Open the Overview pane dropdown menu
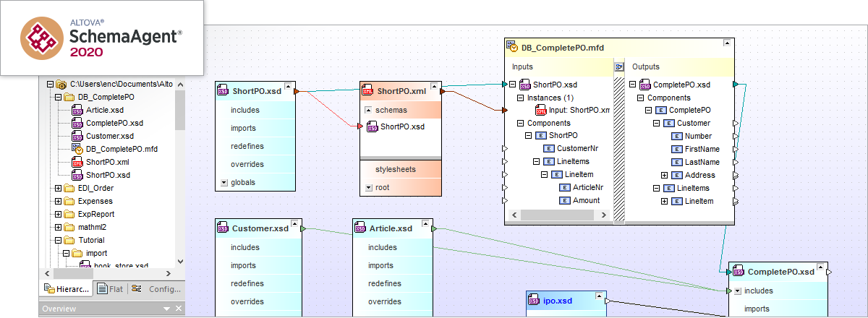Image resolution: width=868 pixels, height=318 pixels. [166, 309]
